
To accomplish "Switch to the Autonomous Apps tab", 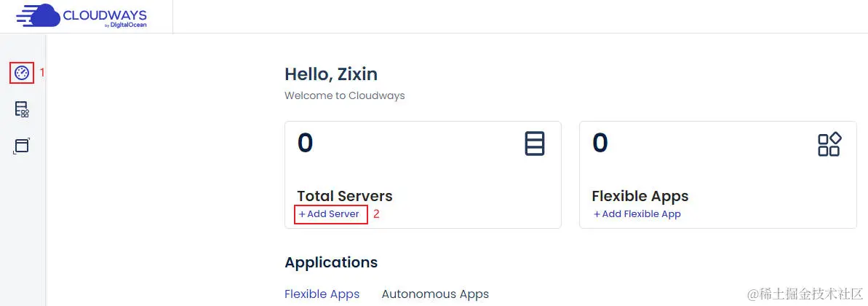I will 435,294.
